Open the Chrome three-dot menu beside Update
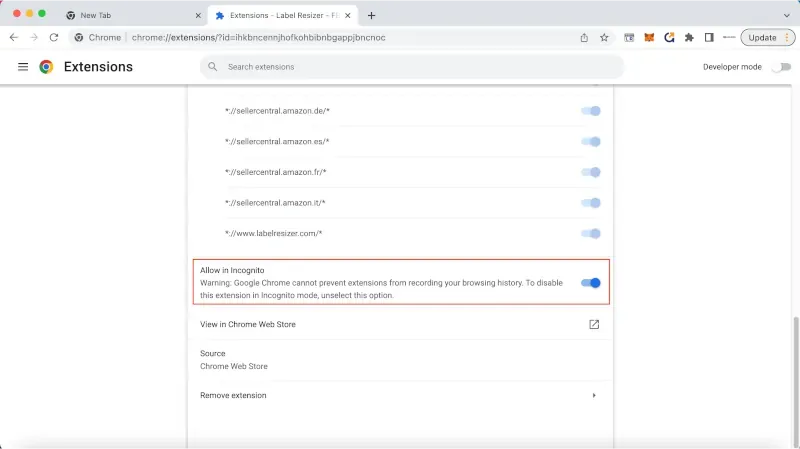Image resolution: width=800 pixels, height=449 pixels. 787,37
